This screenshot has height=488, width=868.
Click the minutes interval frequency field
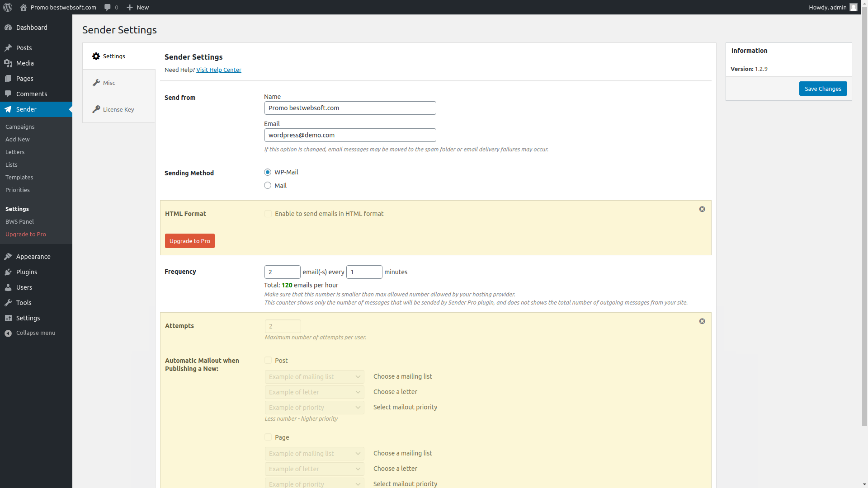[364, 272]
